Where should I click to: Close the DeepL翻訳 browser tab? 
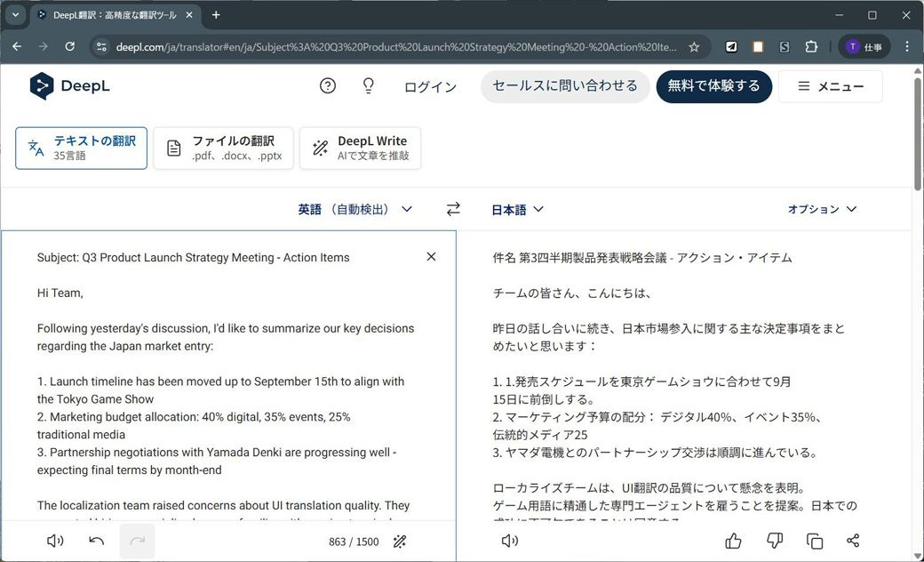189,15
